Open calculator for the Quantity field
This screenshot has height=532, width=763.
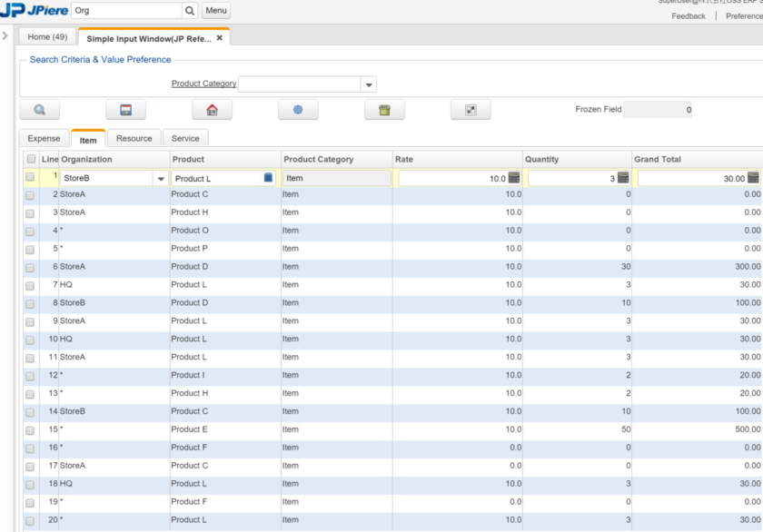click(623, 179)
